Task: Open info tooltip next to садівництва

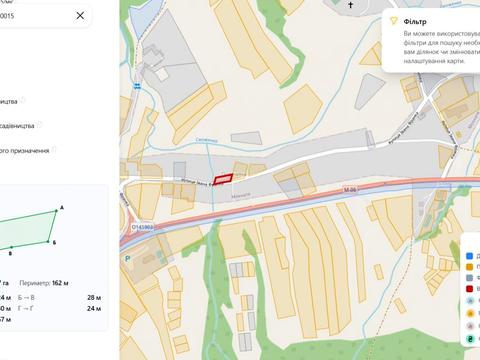Action: point(40,125)
